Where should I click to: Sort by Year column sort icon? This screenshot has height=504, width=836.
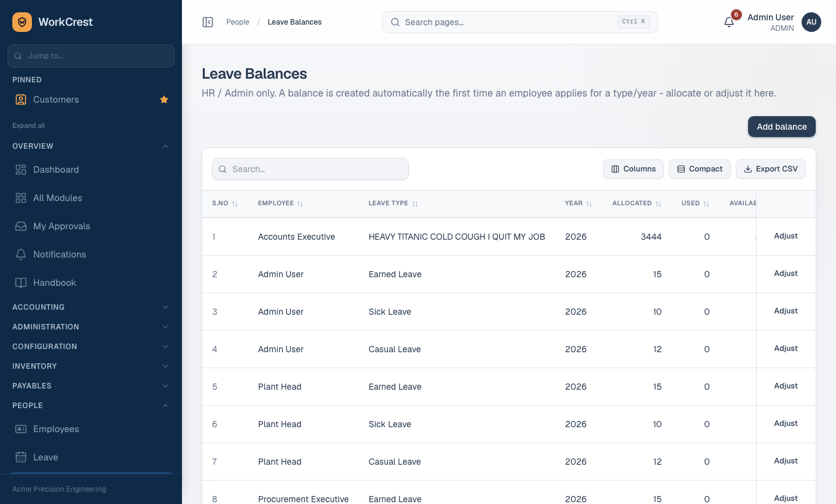(x=589, y=203)
